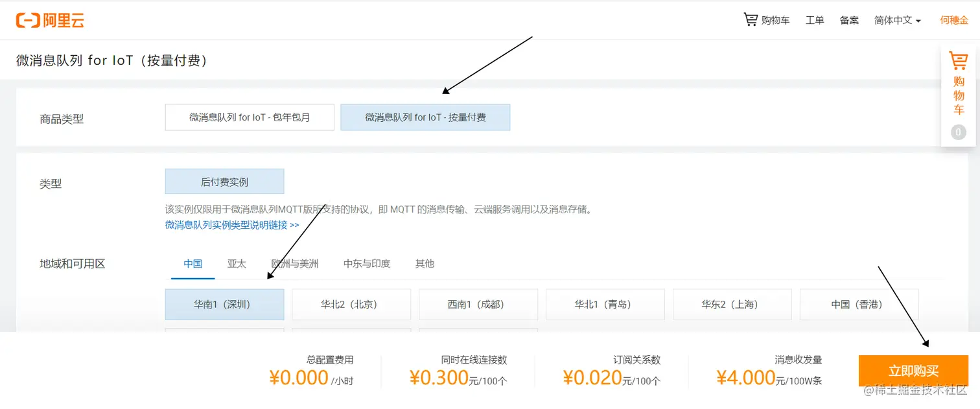Switch to the 欧洲与美洲 region tab
Image resolution: width=980 pixels, height=409 pixels.
tap(295, 264)
